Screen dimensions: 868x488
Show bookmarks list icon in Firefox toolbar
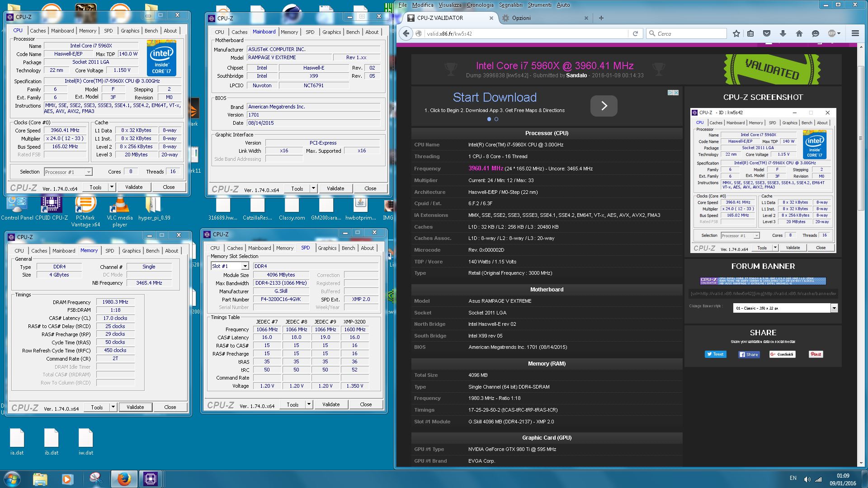[750, 33]
